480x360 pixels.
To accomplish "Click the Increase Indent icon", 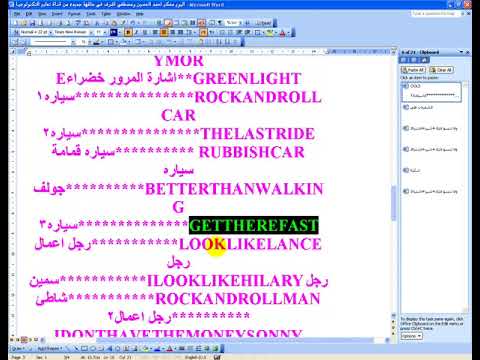I will 247,32.
